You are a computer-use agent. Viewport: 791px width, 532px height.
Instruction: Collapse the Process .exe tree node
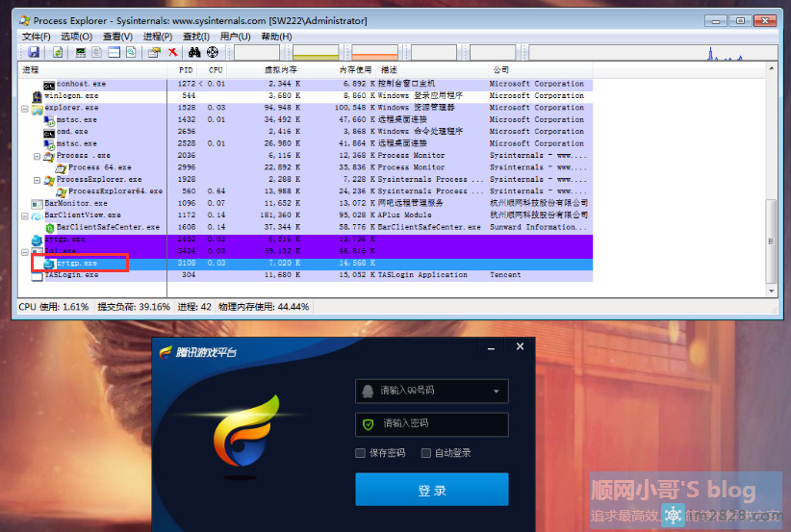(x=37, y=156)
